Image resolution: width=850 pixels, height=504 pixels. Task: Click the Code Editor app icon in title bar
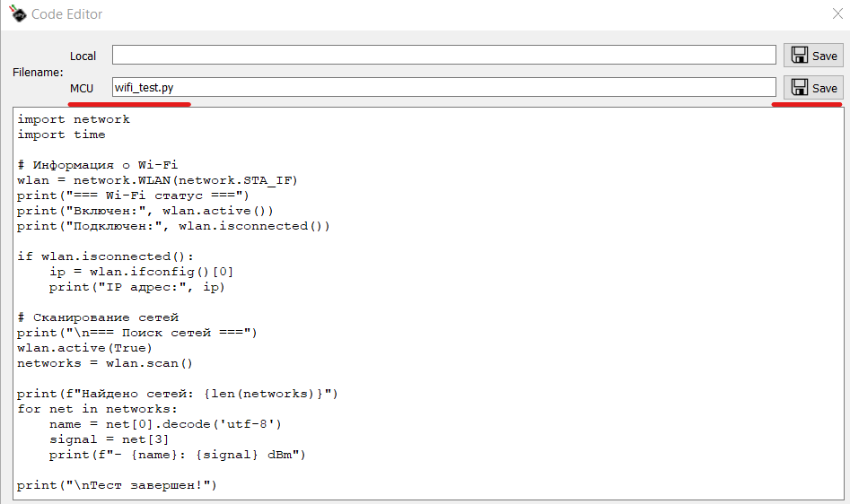(x=17, y=13)
